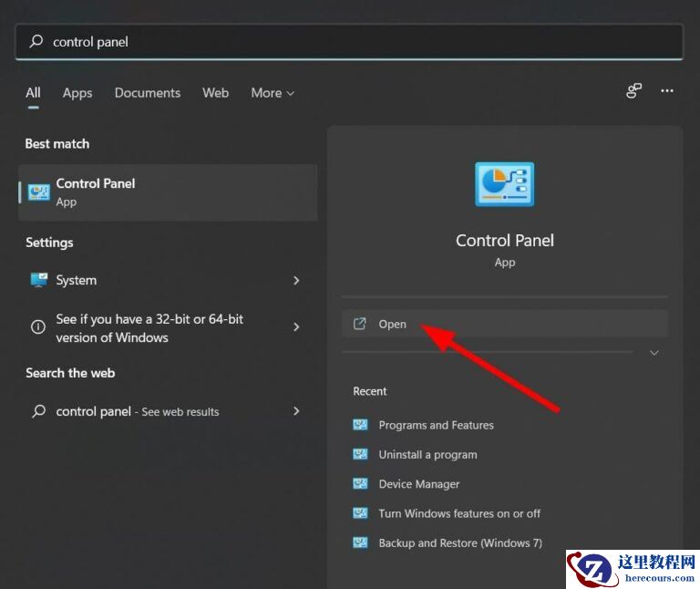The height and width of the screenshot is (589, 700).
Task: Open recent Programs and Features
Action: tap(437, 425)
